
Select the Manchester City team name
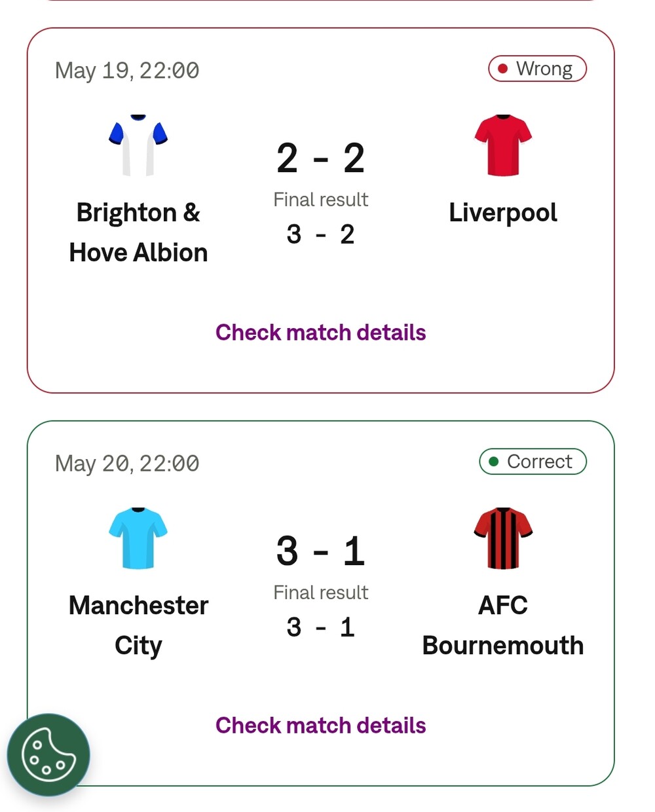138,625
